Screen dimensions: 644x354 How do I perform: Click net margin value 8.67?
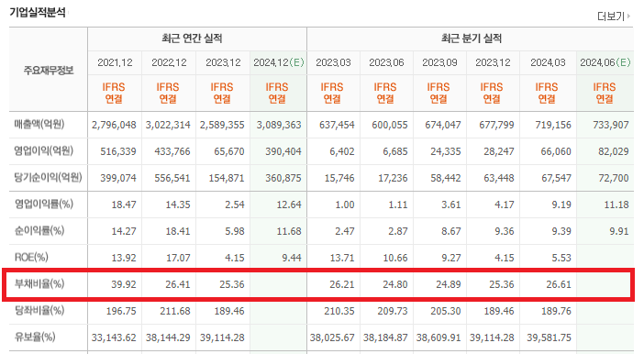coord(451,231)
